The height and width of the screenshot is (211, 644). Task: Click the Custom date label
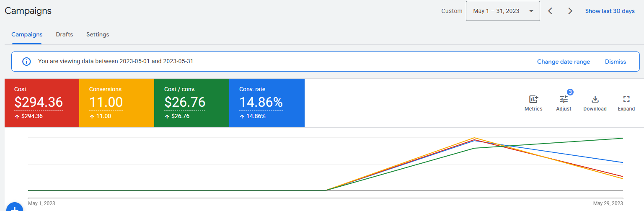point(452,11)
